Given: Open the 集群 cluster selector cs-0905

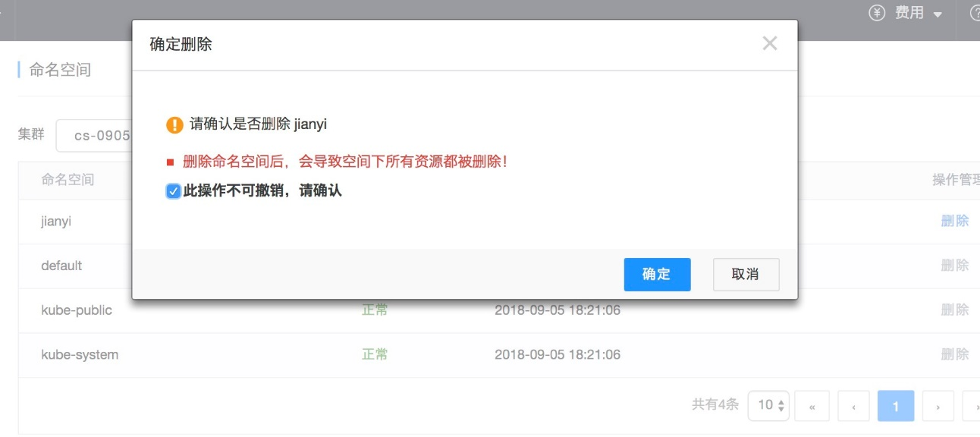Looking at the screenshot, I should click(94, 136).
